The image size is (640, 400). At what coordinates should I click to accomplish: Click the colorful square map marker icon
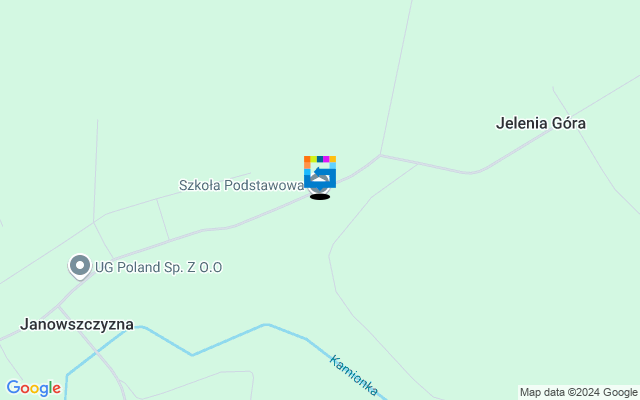click(x=320, y=172)
